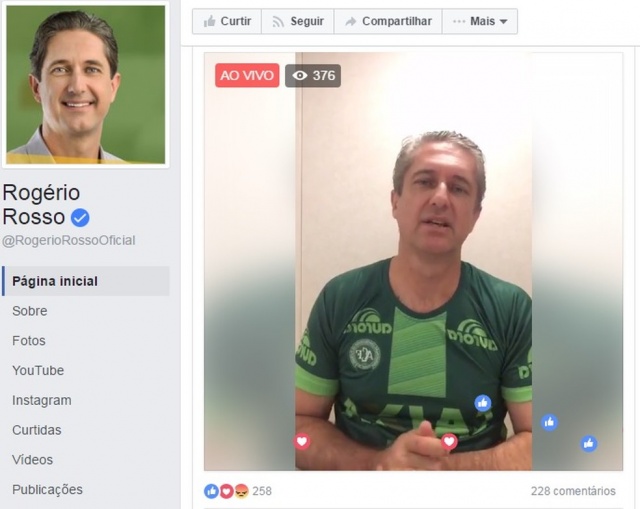The width and height of the screenshot is (640, 509).
Task: Open the 228 comentários link
Action: [573, 491]
